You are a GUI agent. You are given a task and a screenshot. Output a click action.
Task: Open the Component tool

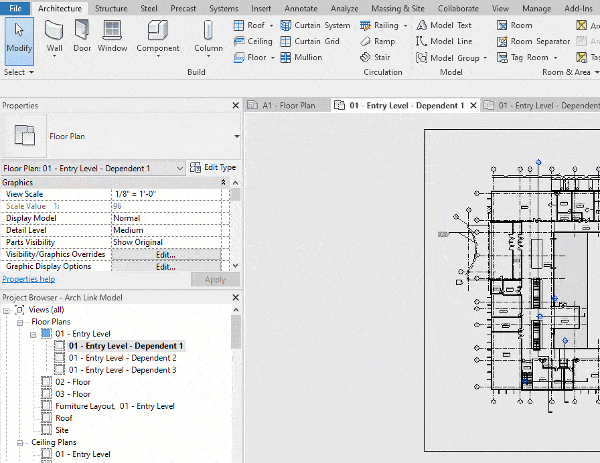pos(158,39)
